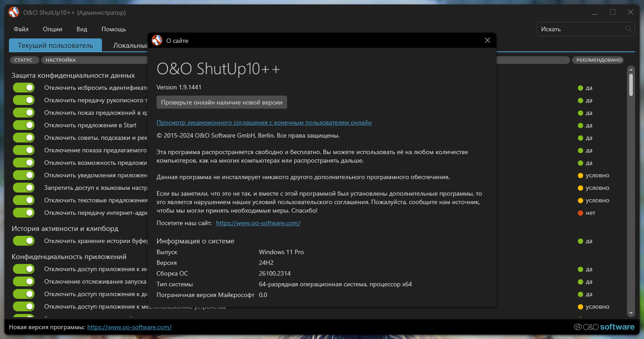
Task: Click 'Защита конфиденциальности данных' section heading
Action: pyautogui.click(x=73, y=75)
